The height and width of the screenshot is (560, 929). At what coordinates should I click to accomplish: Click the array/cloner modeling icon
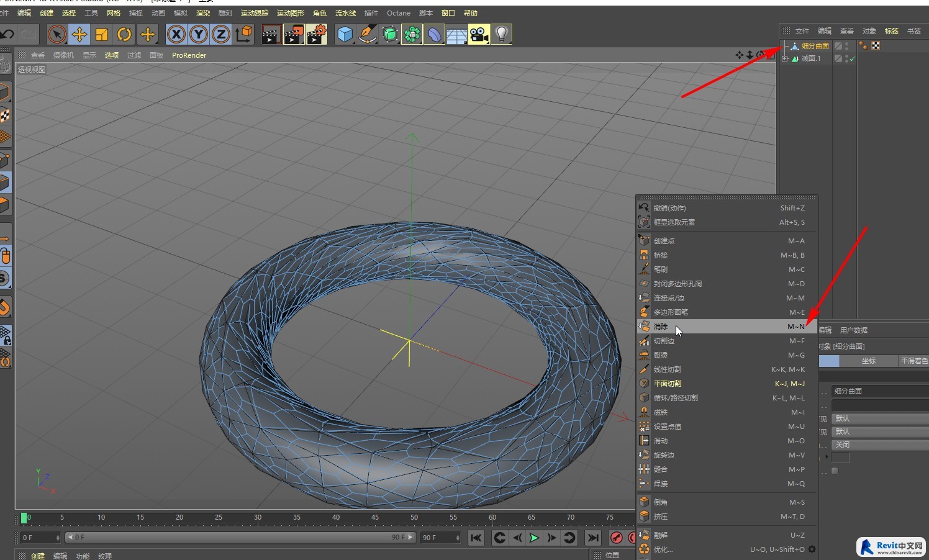[412, 35]
